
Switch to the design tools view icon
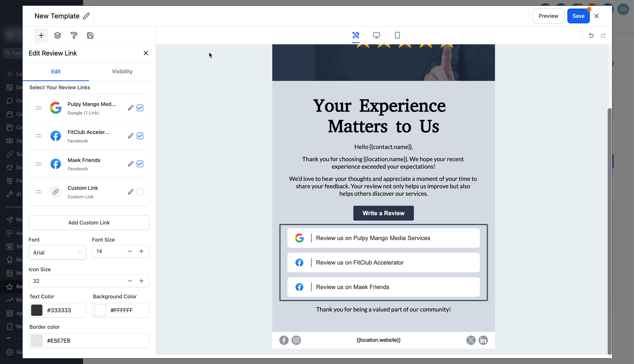tap(356, 35)
